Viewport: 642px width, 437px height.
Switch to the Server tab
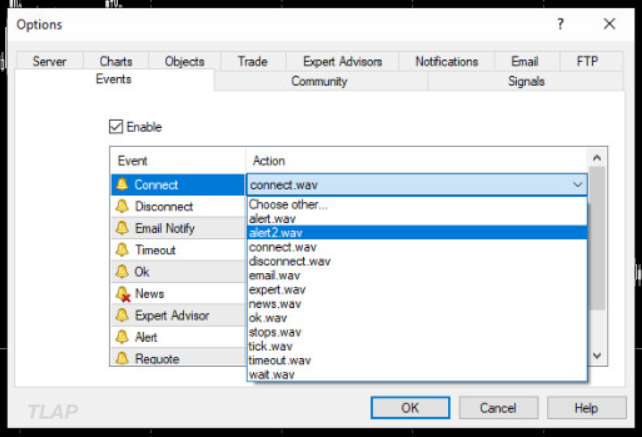50,61
